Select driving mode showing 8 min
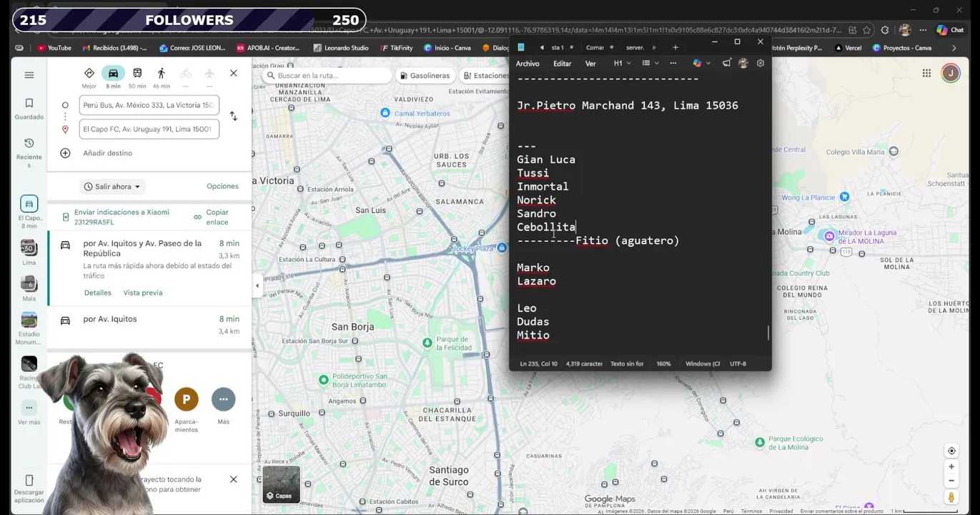Screen dimensions: 980x515 click(113, 78)
